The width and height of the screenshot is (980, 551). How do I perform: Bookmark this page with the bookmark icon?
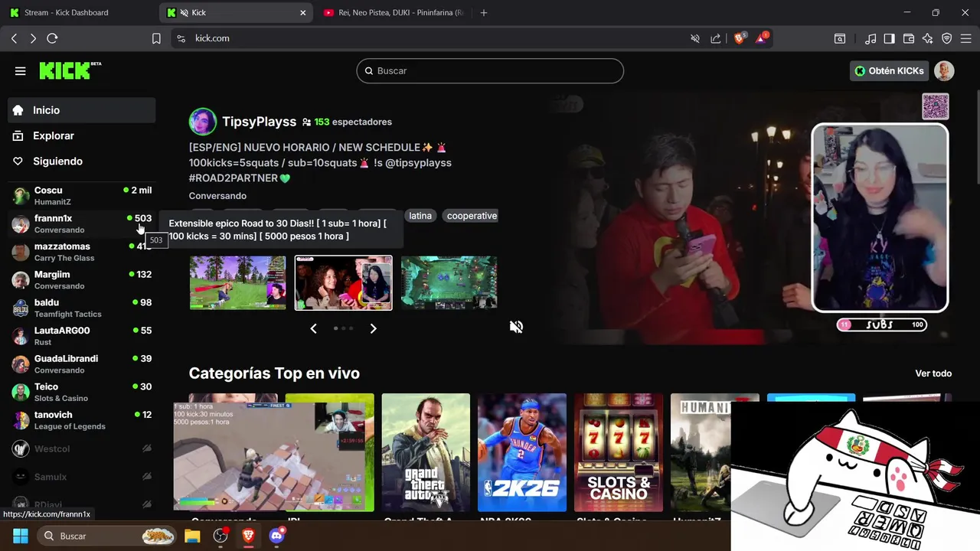156,38
